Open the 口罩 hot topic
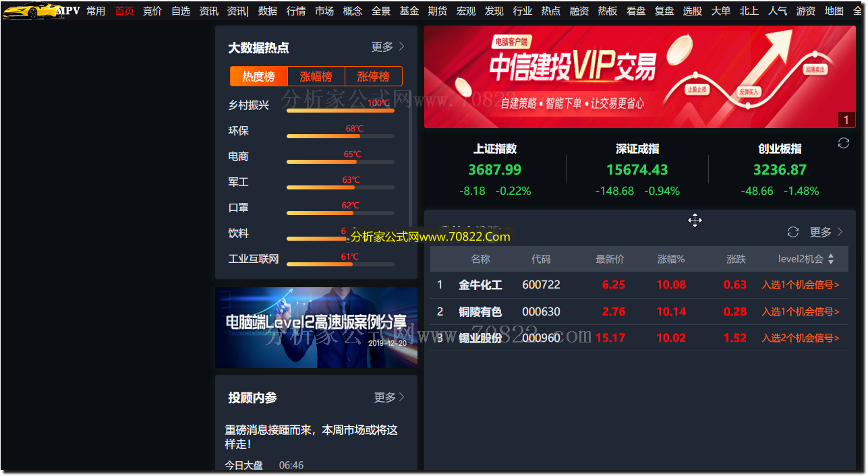This screenshot has height=476, width=868. (238, 208)
